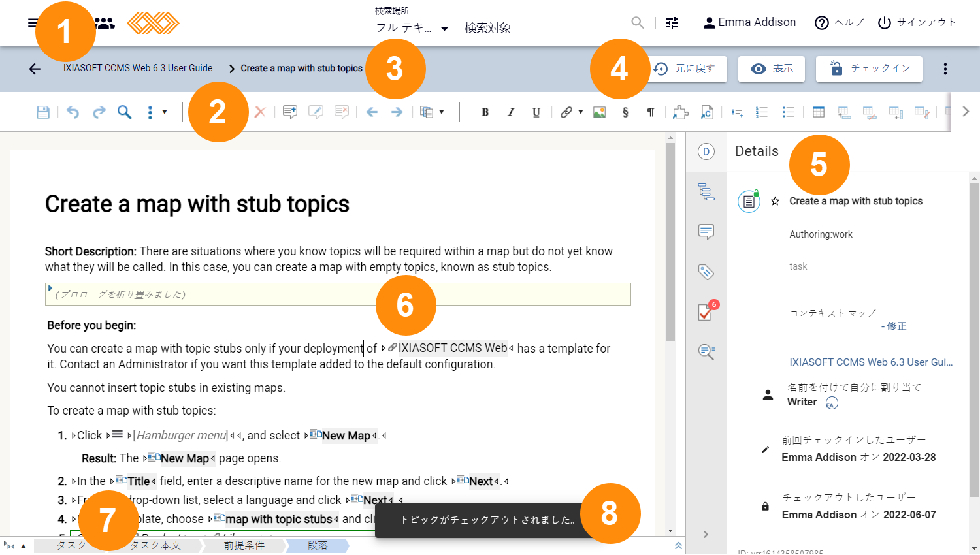The height and width of the screenshot is (555, 980).
Task: Click サインアウト to sign out
Action: pos(917,23)
